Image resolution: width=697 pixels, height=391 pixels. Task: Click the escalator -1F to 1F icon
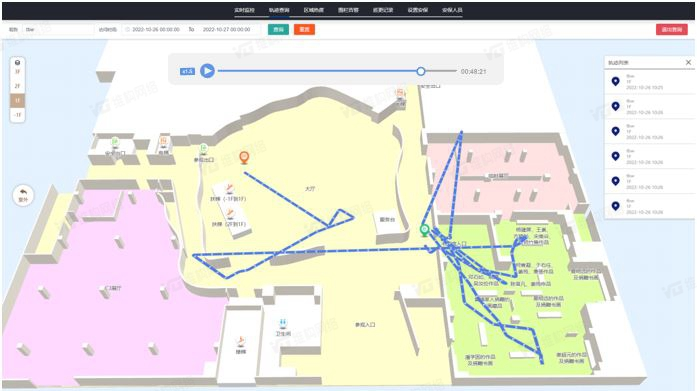tap(229, 188)
